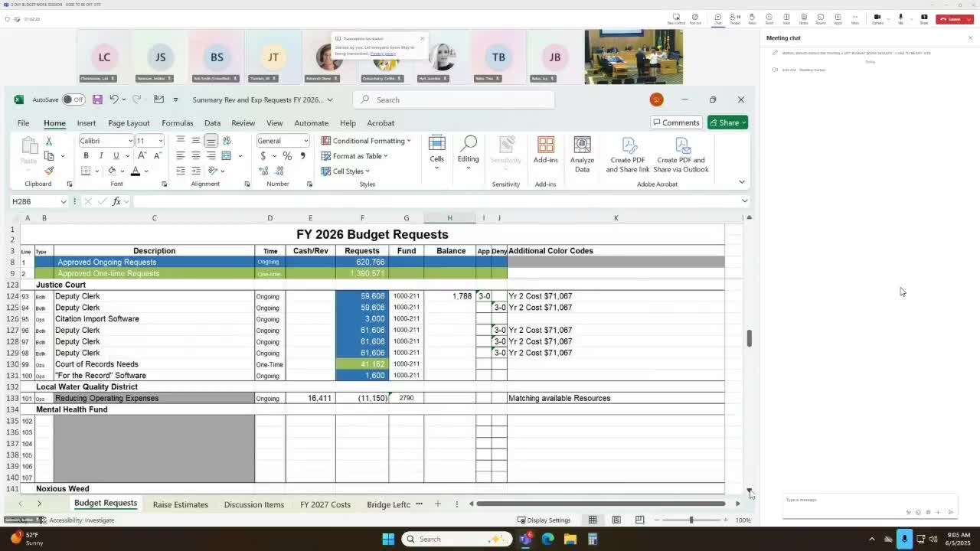The width and height of the screenshot is (980, 551).
Task: Select the Format Painter icon
Action: point(49,171)
